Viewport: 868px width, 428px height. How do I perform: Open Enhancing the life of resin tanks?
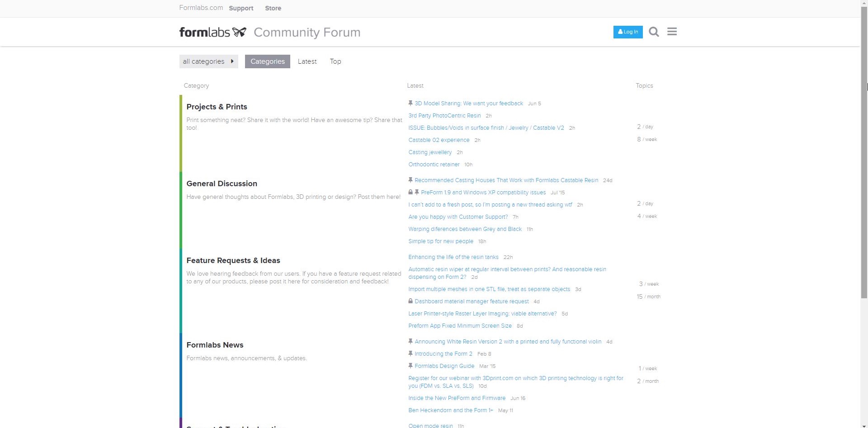453,257
